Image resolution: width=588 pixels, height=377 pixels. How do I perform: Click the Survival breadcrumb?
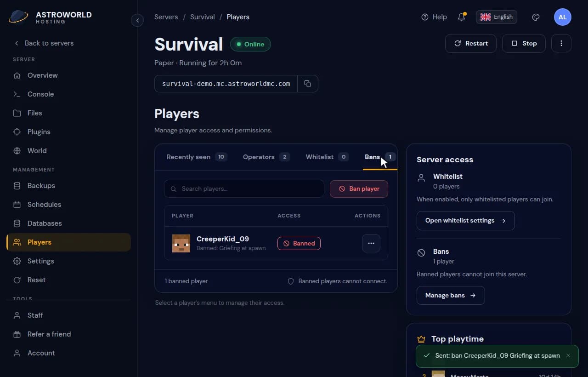coord(203,17)
